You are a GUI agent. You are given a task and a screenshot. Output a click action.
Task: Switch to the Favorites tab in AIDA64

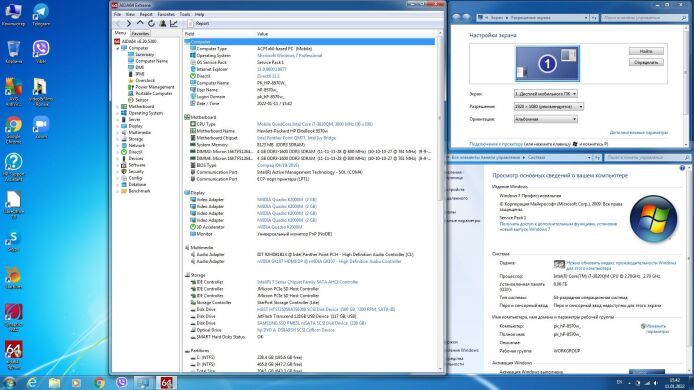140,34
